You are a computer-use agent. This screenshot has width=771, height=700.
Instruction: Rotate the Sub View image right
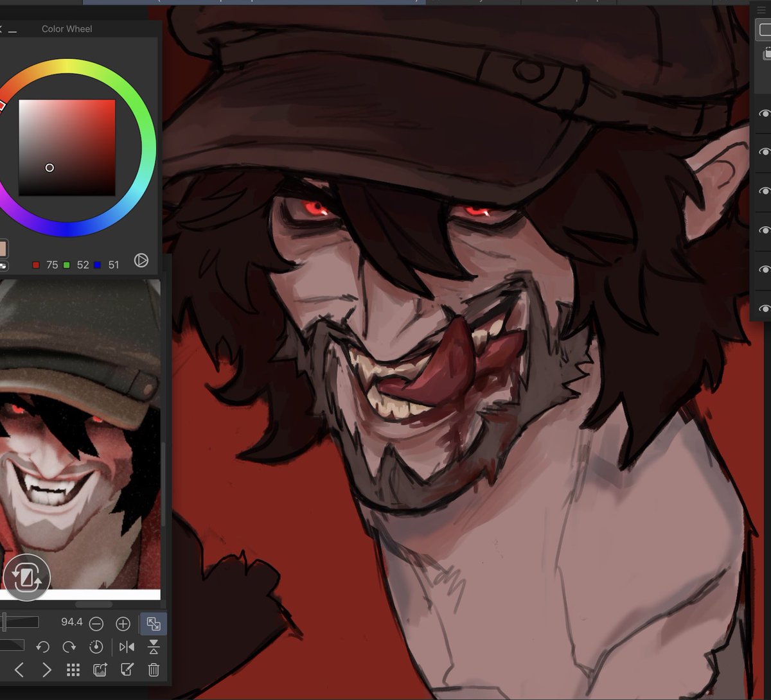(69, 647)
